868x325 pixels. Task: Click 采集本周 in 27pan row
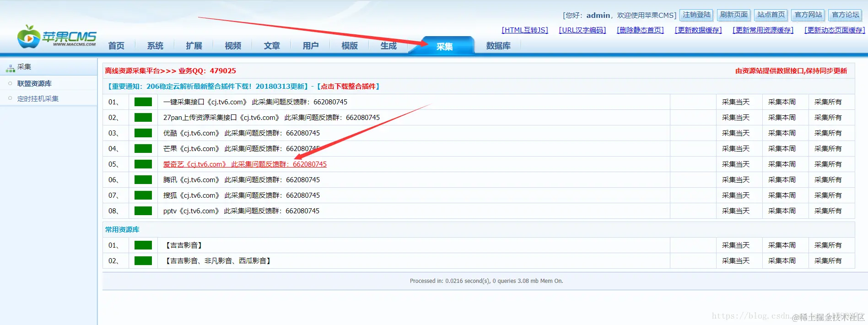coord(782,117)
